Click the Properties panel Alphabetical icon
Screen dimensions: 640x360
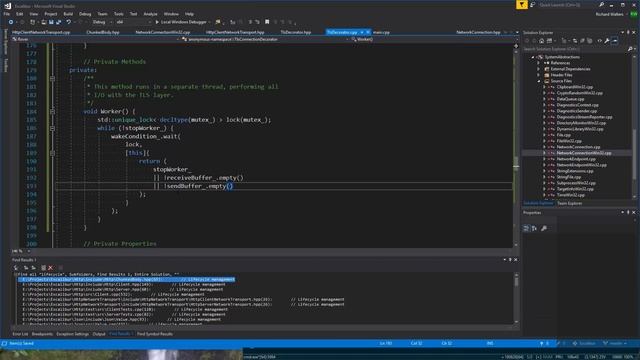tap(534, 229)
